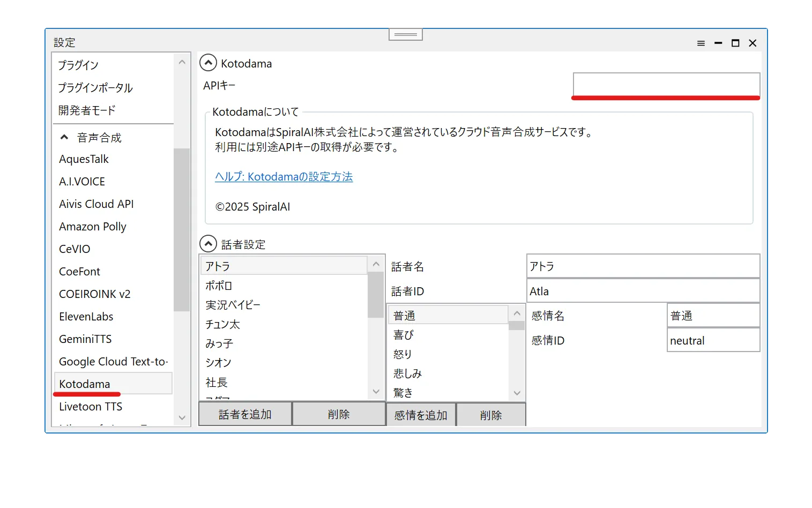Click the speaker list scrollbar thumb
The height and width of the screenshot is (508, 812).
coord(376,295)
